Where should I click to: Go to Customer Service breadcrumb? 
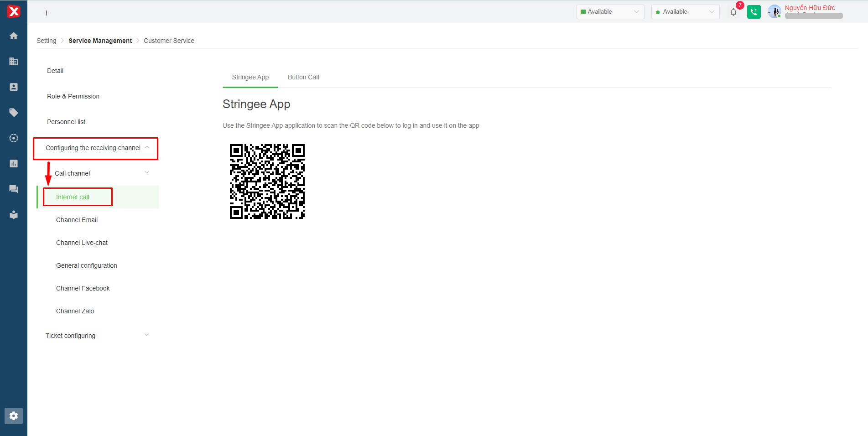(169, 41)
